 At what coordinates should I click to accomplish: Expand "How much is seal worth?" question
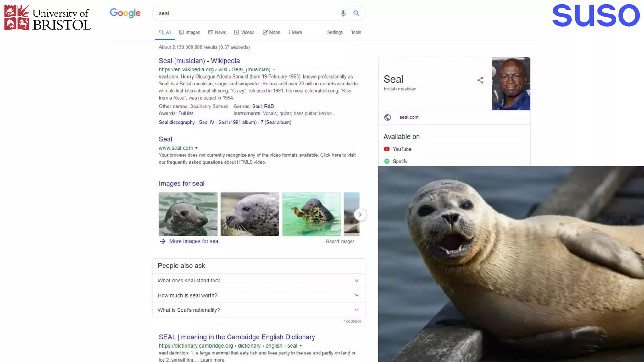coord(357,295)
